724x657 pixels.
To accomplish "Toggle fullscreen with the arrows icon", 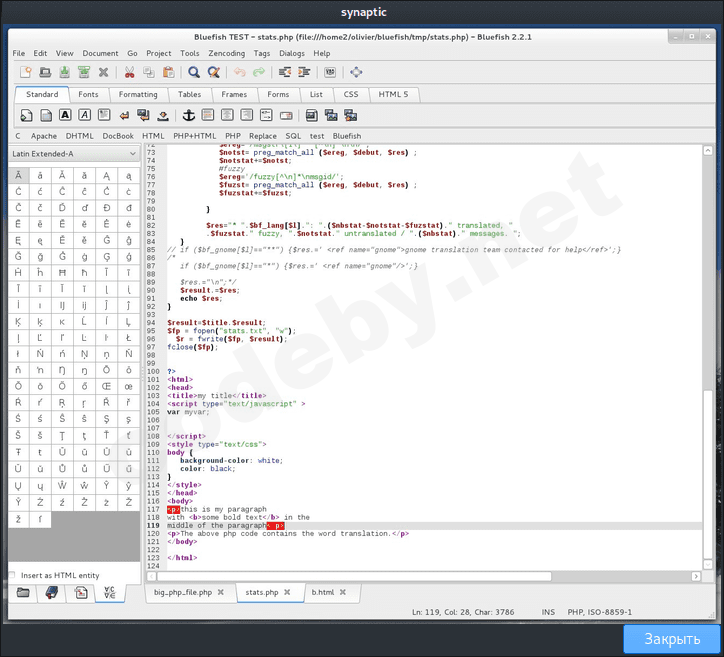I will pyautogui.click(x=356, y=72).
